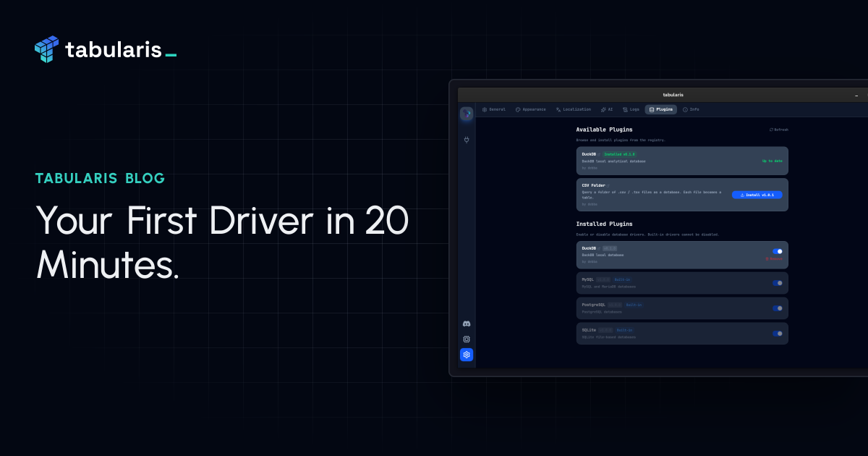Screen dimensions: 868x456
Task: Click 'SQLite file-based databases' description
Action: click(x=609, y=337)
